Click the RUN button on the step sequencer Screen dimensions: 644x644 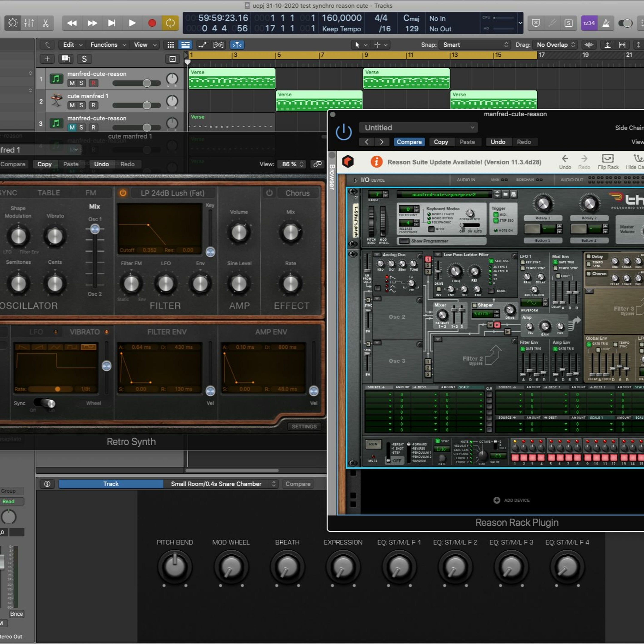[373, 444]
